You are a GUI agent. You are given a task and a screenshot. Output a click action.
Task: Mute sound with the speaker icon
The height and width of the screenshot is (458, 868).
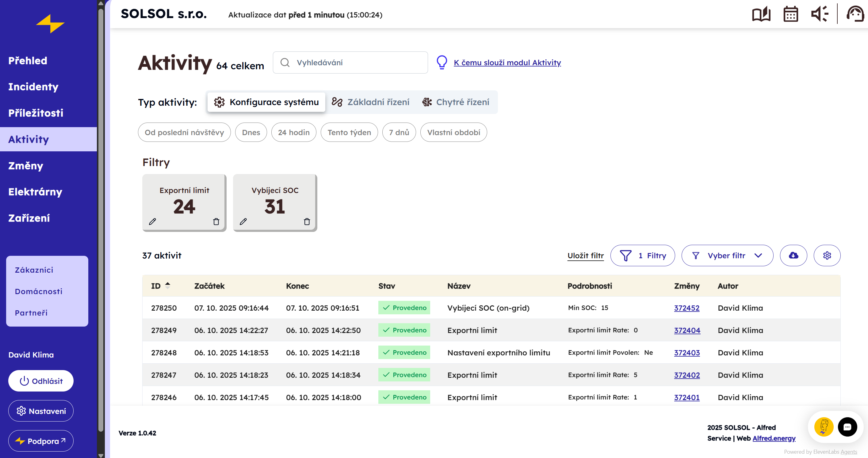819,14
